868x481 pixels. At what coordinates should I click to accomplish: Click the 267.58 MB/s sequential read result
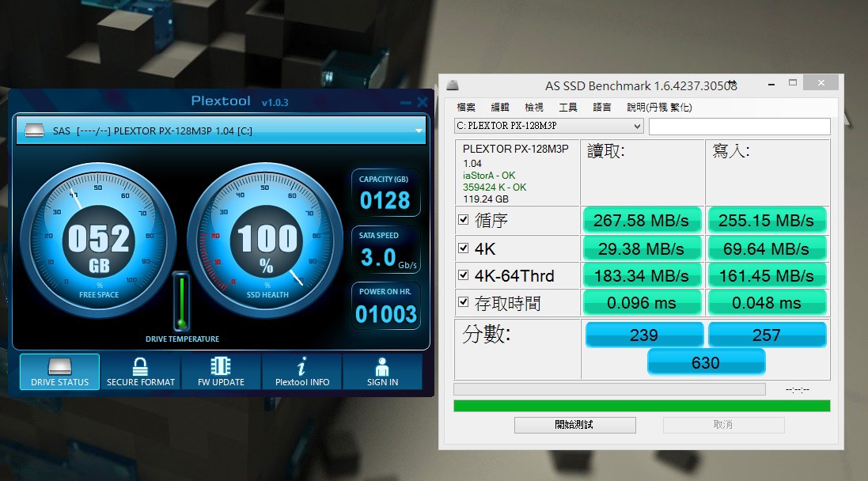coord(642,220)
